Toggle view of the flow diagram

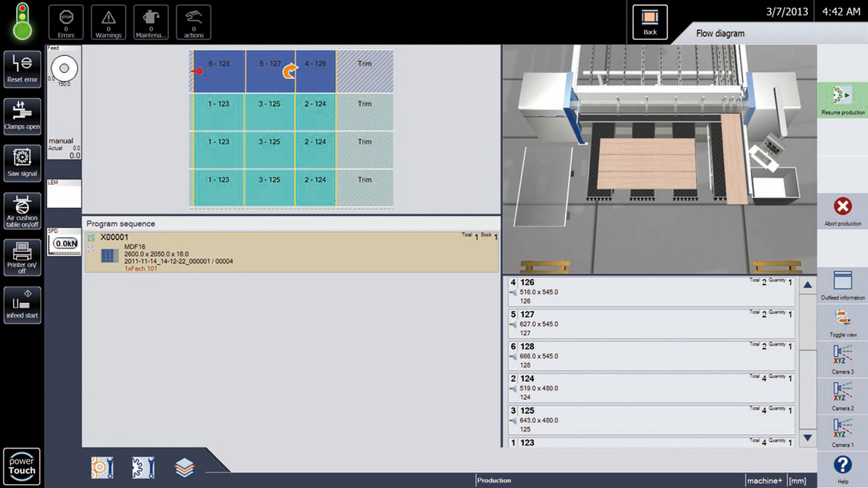(843, 323)
